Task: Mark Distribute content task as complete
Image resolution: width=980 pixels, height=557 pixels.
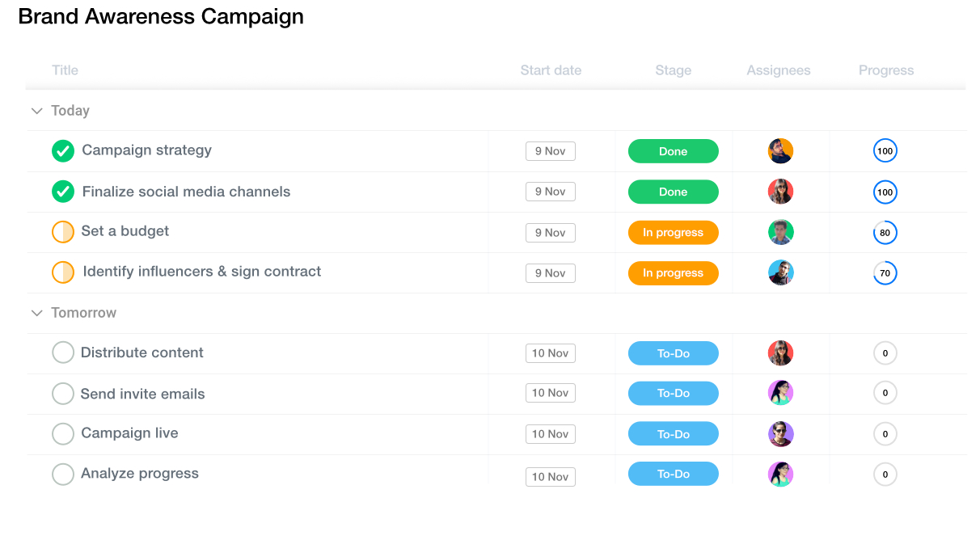Action: pos(63,353)
